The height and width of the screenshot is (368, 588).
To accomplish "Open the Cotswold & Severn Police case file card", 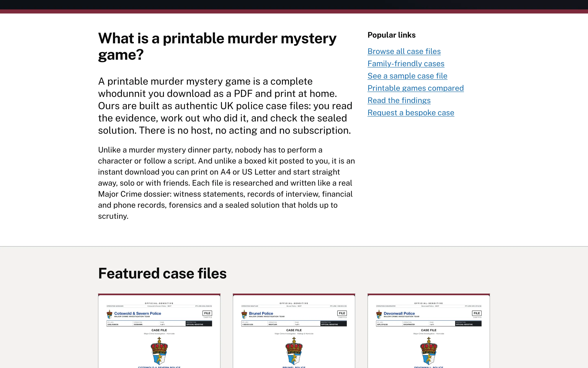I will click(159, 331).
